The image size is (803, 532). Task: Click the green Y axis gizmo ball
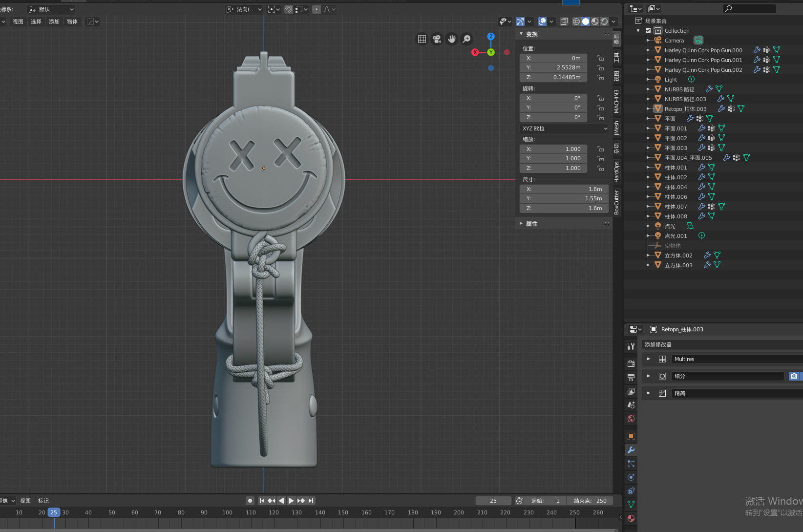coord(491,52)
